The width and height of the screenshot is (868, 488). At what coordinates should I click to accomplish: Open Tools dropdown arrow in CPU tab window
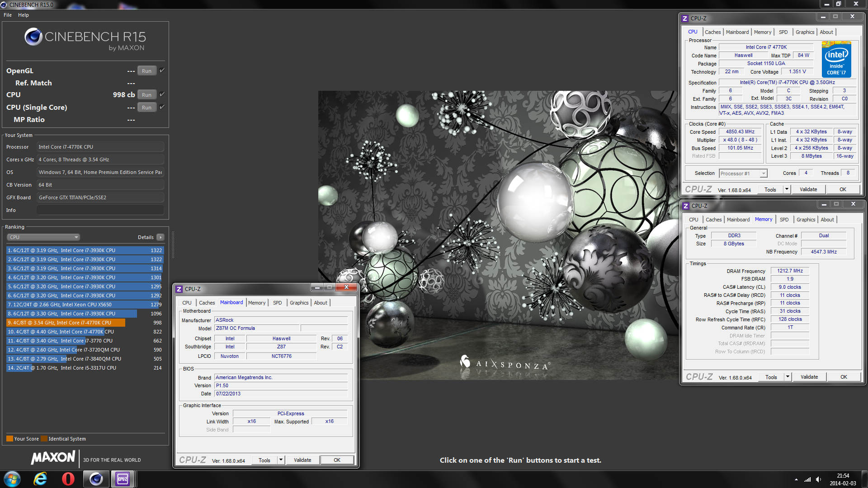pyautogui.click(x=787, y=190)
